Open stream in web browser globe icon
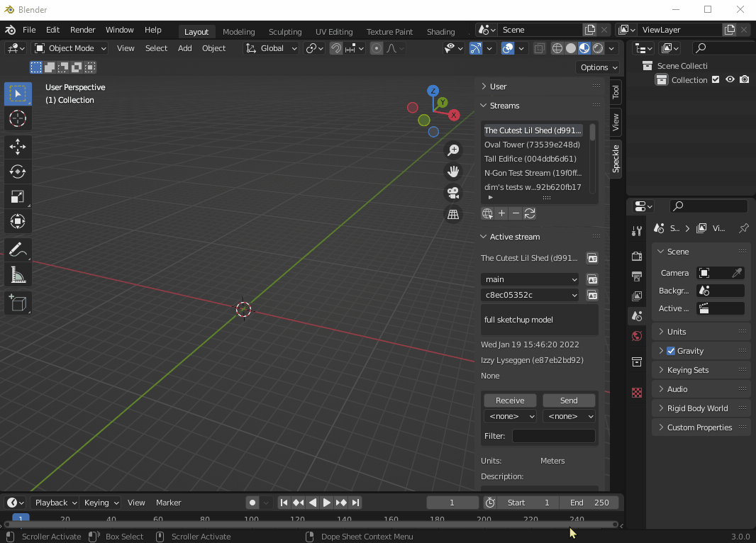This screenshot has width=756, height=543. point(487,213)
